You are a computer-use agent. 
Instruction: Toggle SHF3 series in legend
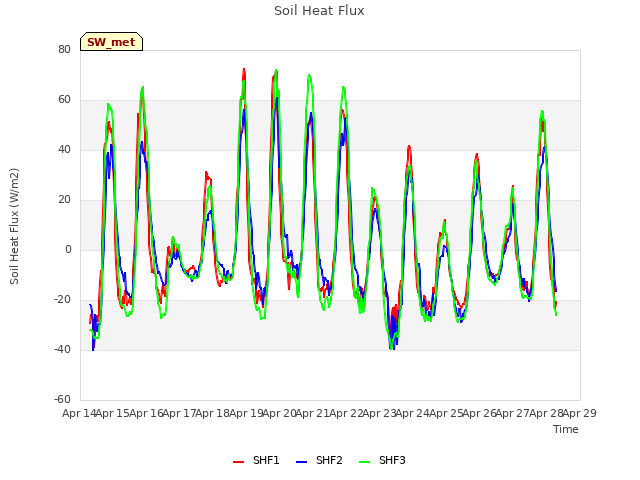[382, 460]
